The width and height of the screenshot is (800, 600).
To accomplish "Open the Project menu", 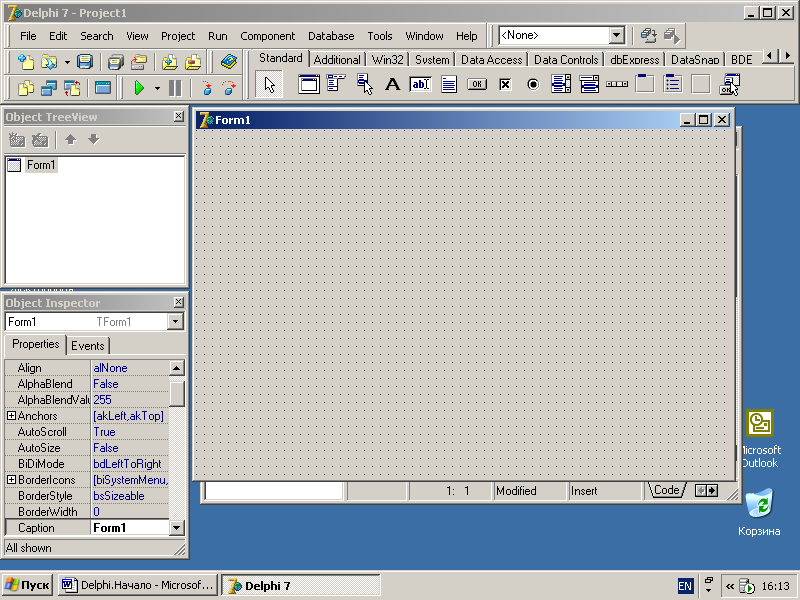I will tap(178, 36).
